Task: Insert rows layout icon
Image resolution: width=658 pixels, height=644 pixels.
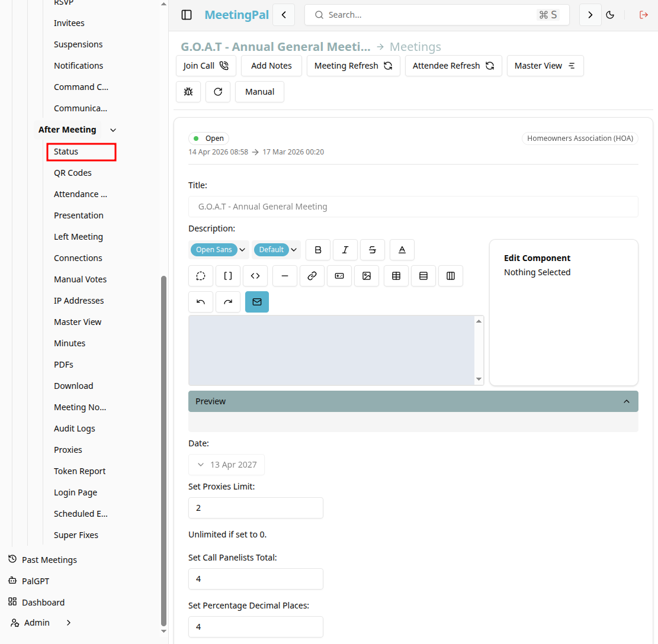Action: [x=423, y=276]
